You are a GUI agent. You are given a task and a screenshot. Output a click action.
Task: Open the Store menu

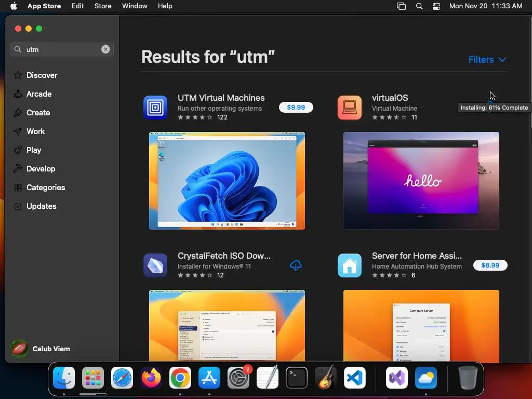point(103,6)
